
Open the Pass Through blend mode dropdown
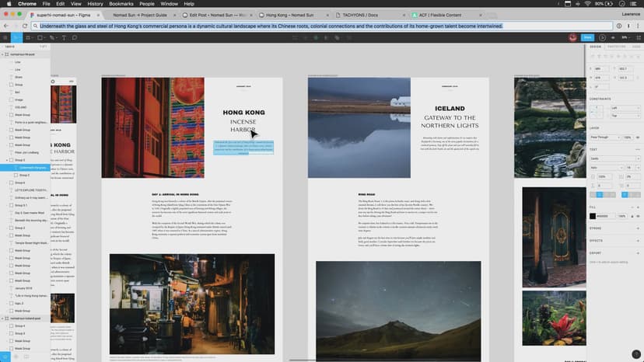coord(604,137)
